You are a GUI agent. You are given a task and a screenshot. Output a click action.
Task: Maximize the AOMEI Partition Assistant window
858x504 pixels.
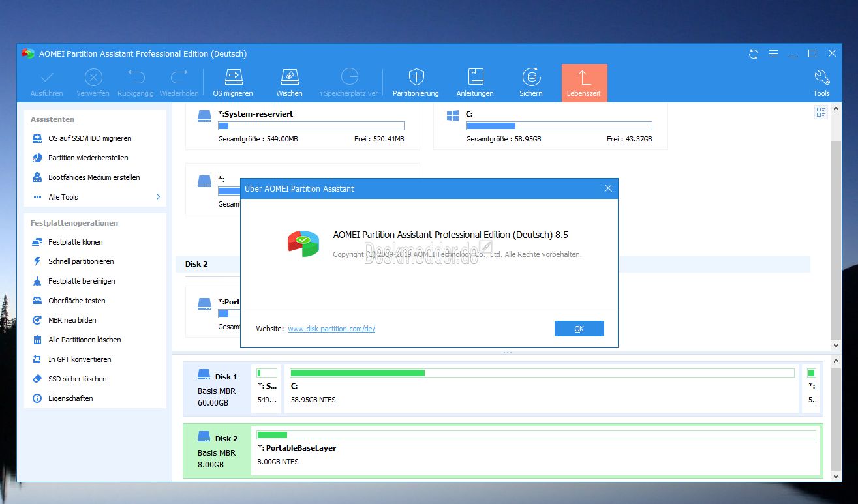pyautogui.click(x=812, y=54)
